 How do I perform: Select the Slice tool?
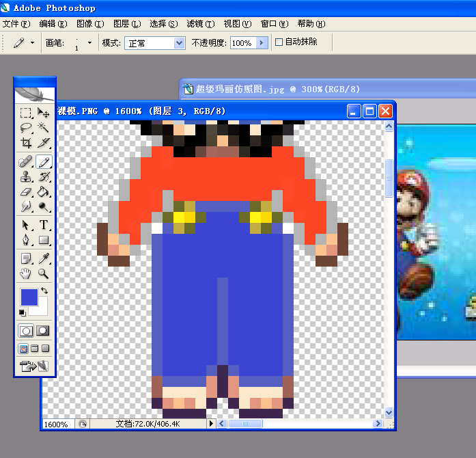coord(44,143)
